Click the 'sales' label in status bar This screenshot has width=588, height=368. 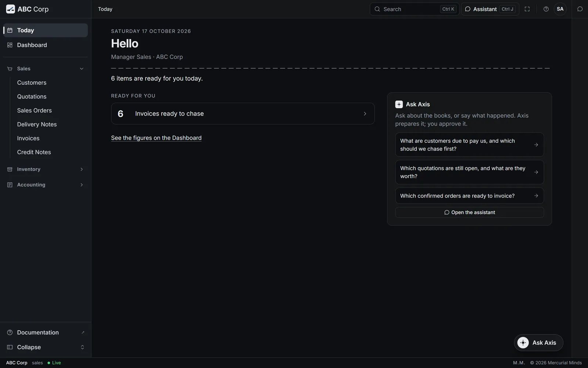pos(37,363)
